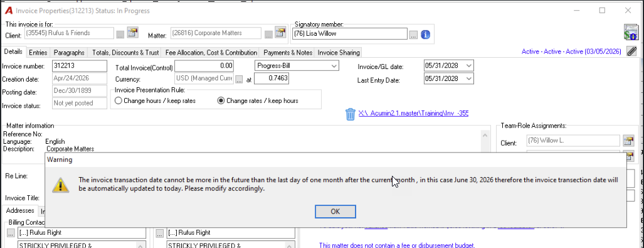
Task: Click ellipsis button beside Currency field
Action: coord(239,79)
